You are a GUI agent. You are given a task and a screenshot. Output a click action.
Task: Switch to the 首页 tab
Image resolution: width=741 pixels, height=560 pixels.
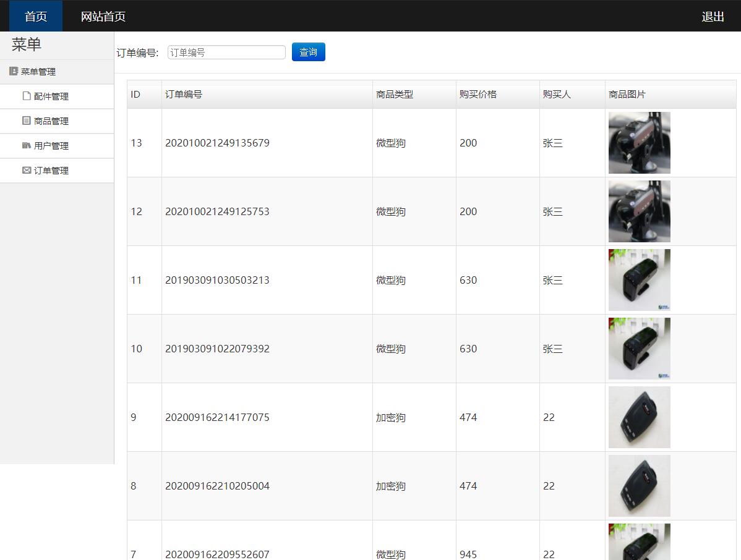coord(36,17)
